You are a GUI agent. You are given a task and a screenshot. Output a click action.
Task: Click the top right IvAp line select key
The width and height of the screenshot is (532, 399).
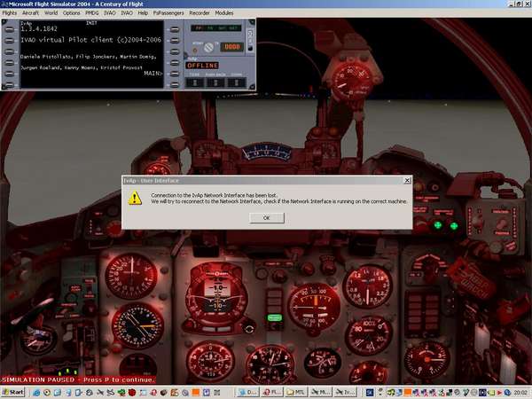coord(175,30)
